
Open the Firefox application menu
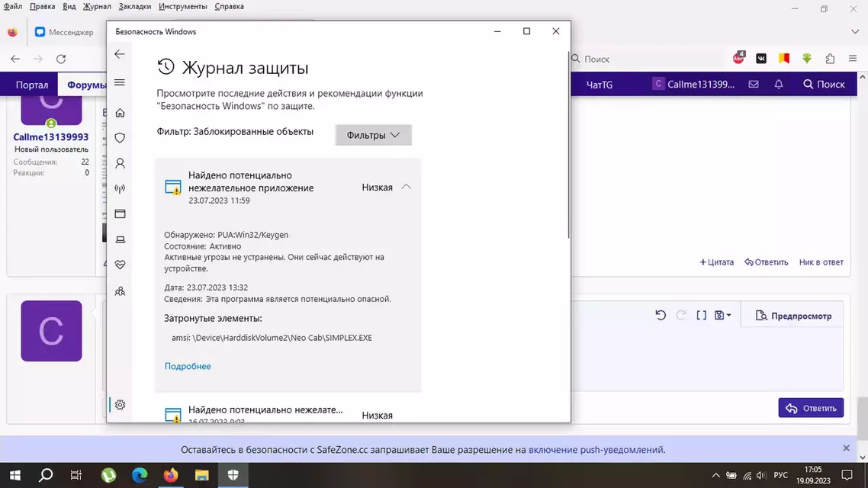click(x=853, y=58)
